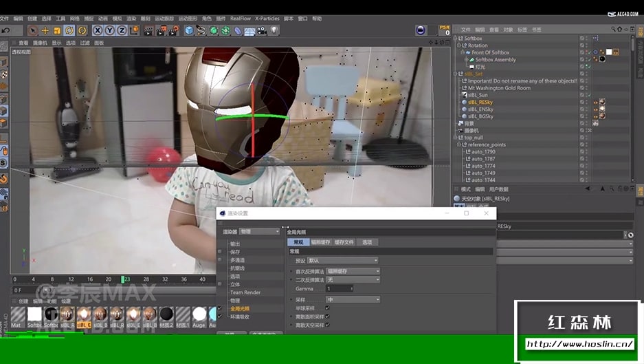The image size is (644, 364).
Task: Click the Light bulb toolbar icon
Action: 274,30
